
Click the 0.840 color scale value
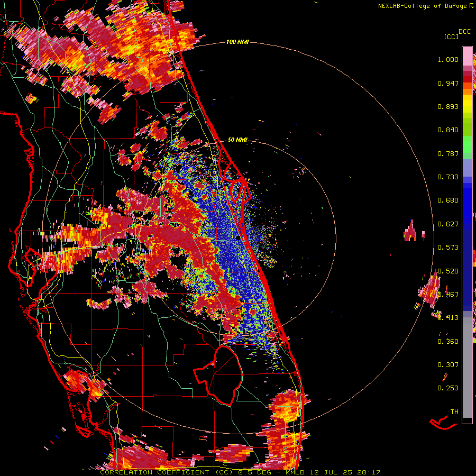(448, 130)
